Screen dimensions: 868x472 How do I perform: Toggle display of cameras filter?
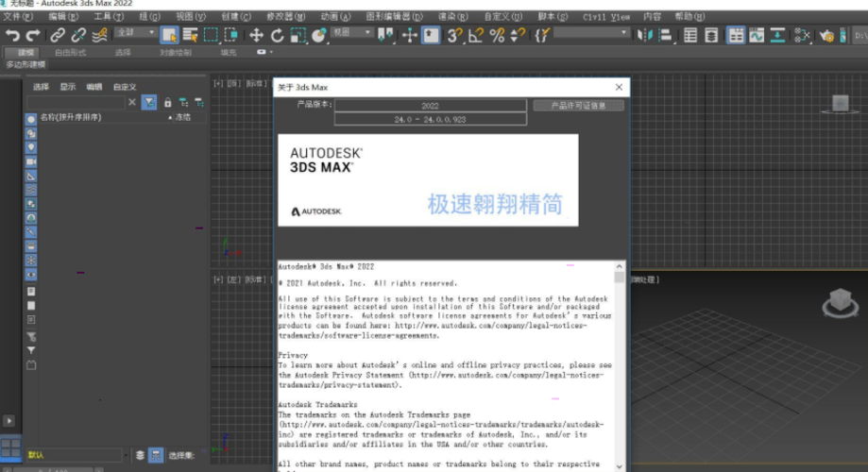click(x=31, y=161)
